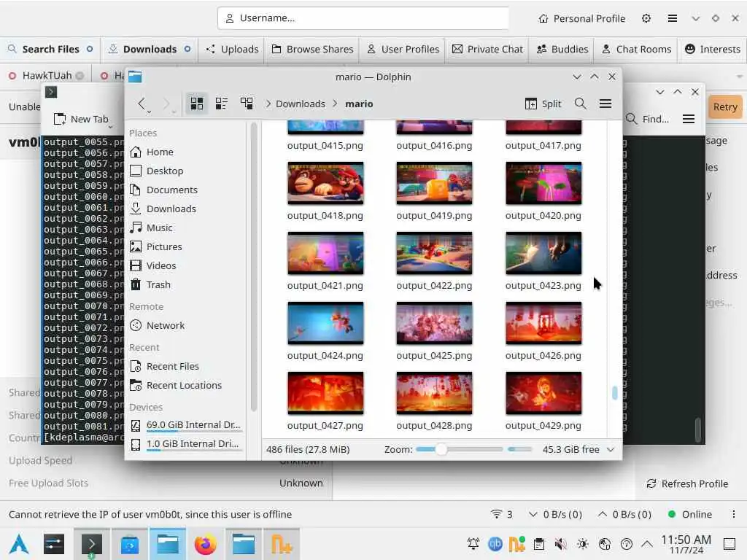This screenshot has width=747, height=560.
Task: Open Nicotine+ settings gear
Action: click(x=646, y=18)
